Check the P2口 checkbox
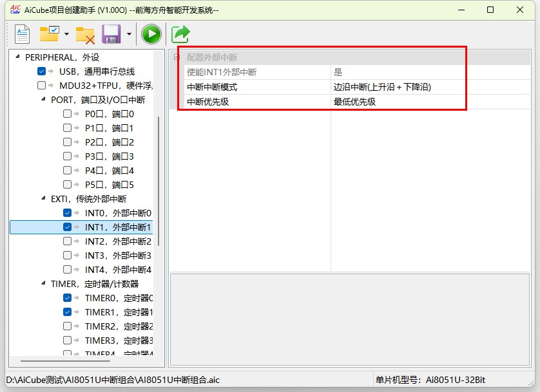The image size is (540, 392). [x=67, y=142]
